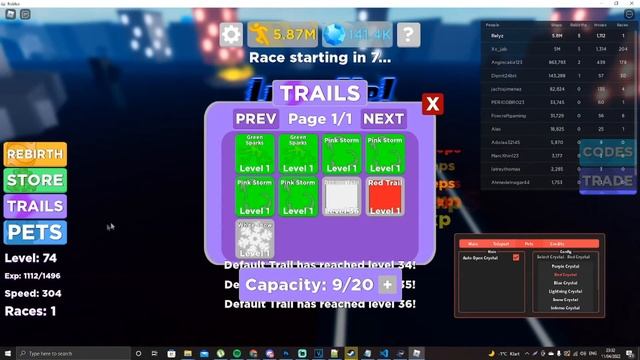Select the white Level 36 default trail tile

[x=342, y=196]
